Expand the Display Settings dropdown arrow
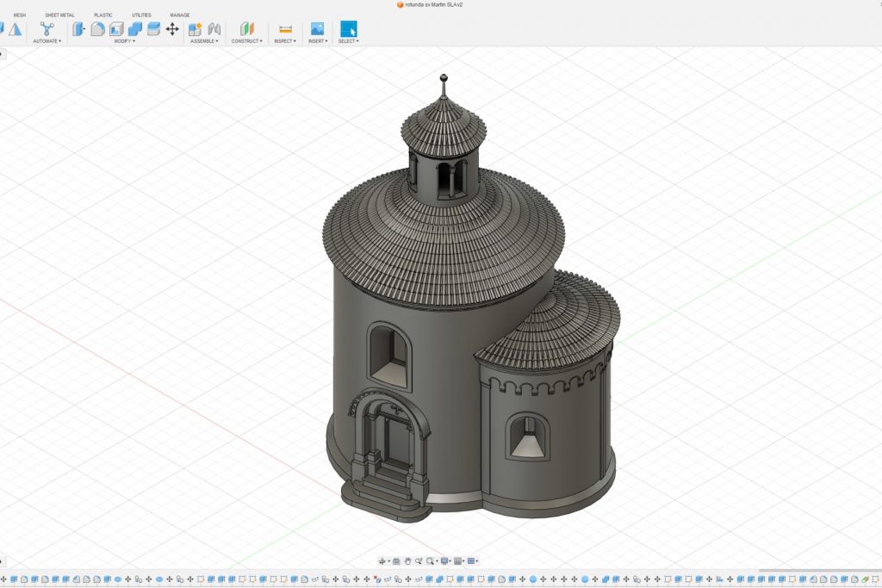Screen dimensions: 882x588 click(450, 561)
